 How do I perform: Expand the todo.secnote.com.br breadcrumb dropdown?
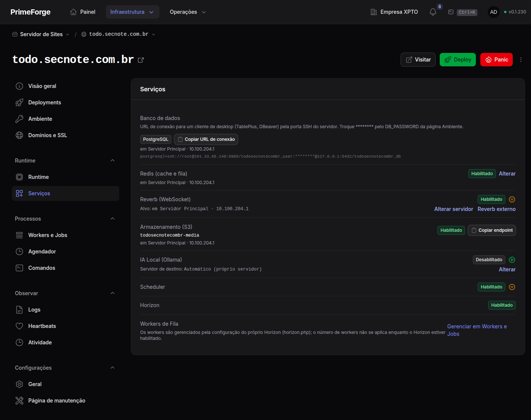(x=154, y=34)
